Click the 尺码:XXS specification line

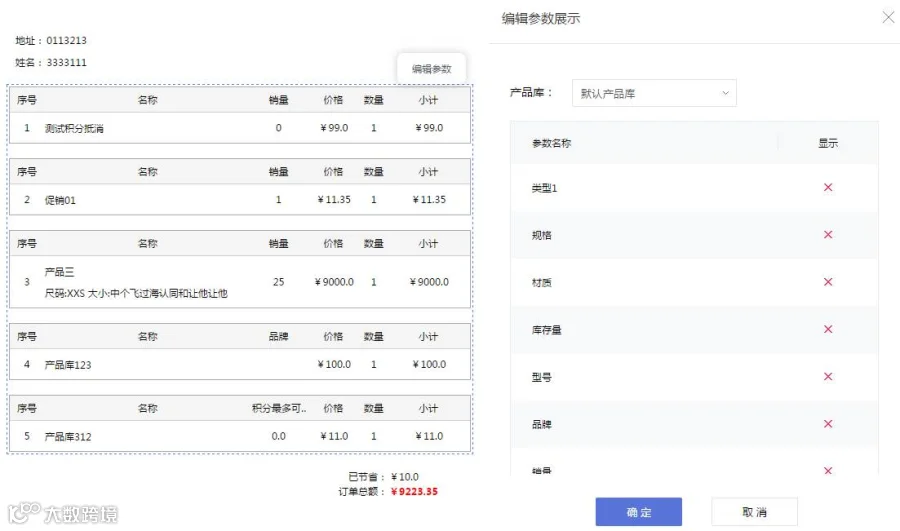[x=136, y=293]
